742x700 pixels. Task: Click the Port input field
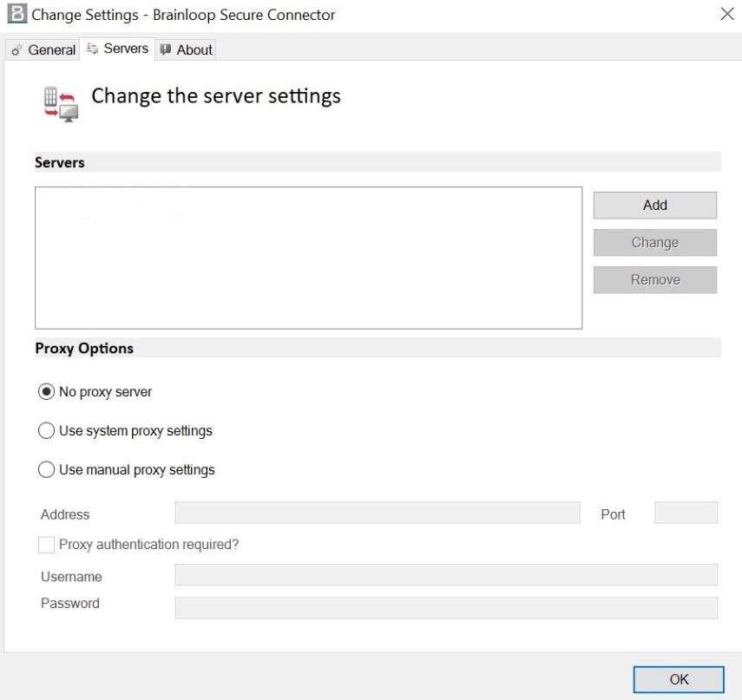(686, 513)
